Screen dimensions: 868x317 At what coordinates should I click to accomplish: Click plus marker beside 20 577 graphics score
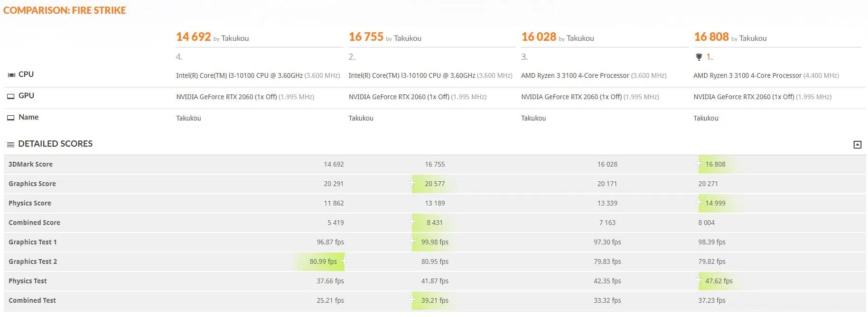(412, 183)
